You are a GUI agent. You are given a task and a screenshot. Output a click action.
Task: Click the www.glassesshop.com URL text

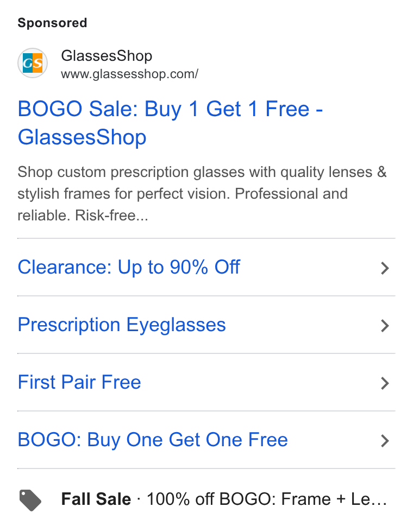coord(129,74)
